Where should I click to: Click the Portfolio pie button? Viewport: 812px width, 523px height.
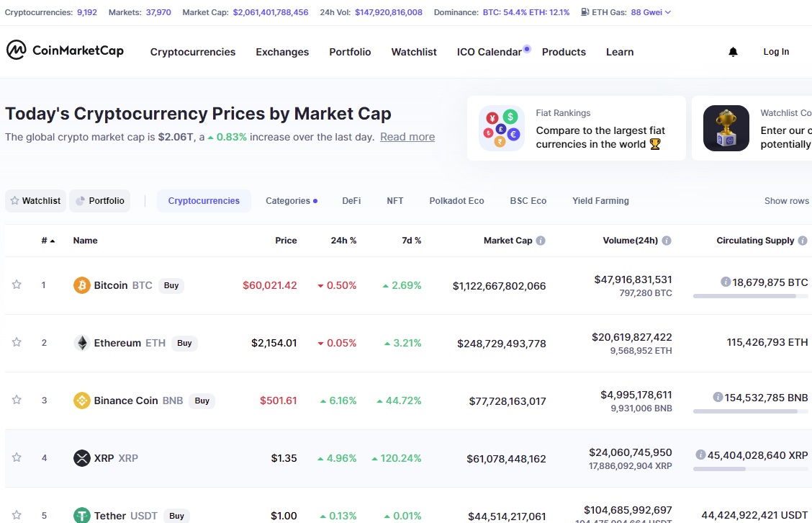[100, 200]
